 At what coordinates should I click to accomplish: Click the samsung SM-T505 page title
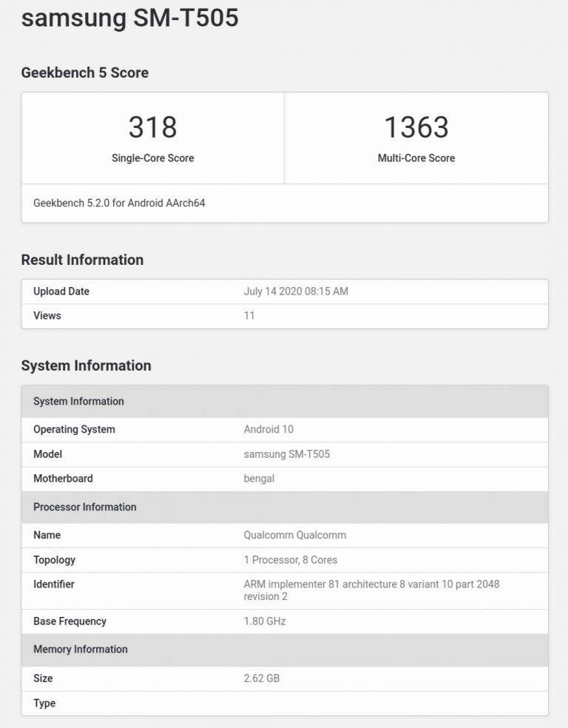coord(130,18)
